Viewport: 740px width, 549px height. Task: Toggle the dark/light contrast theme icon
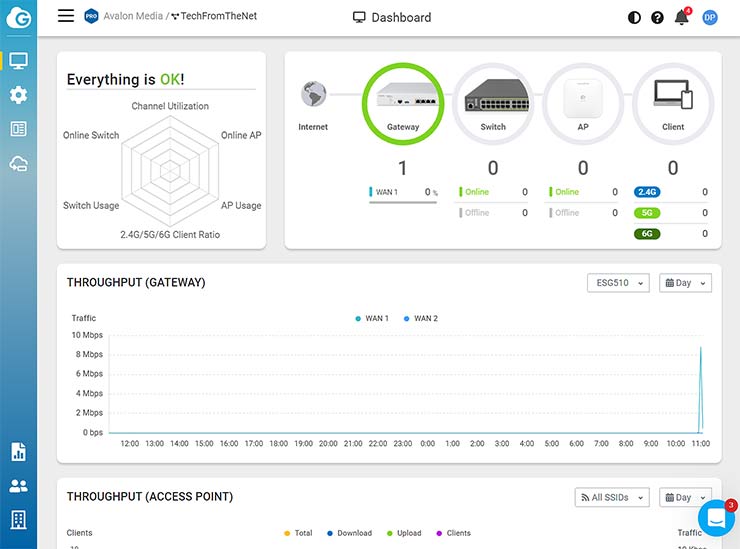634,18
